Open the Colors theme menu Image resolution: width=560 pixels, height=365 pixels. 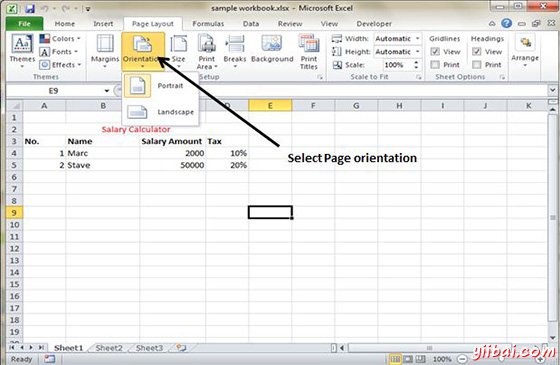tap(60, 39)
